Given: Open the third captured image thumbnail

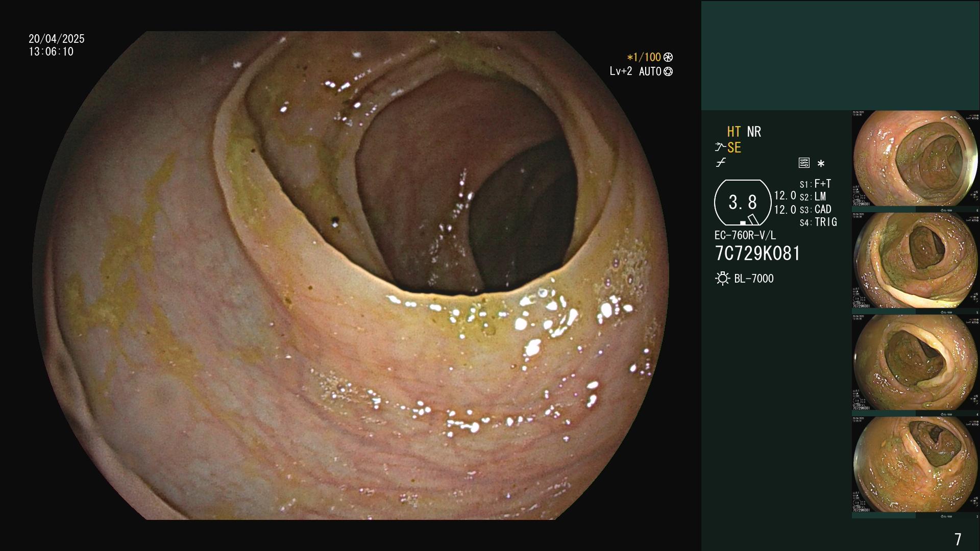Looking at the screenshot, I should pos(916,365).
